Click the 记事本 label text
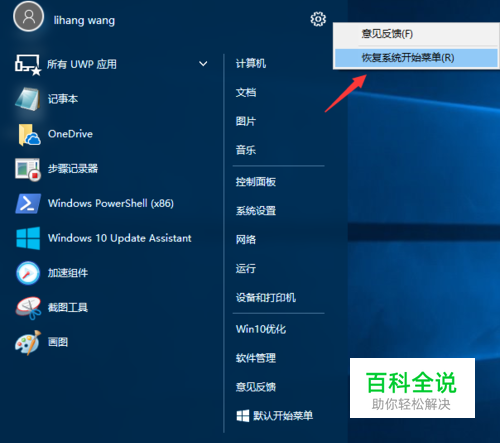The width and height of the screenshot is (500, 443). pos(63,99)
